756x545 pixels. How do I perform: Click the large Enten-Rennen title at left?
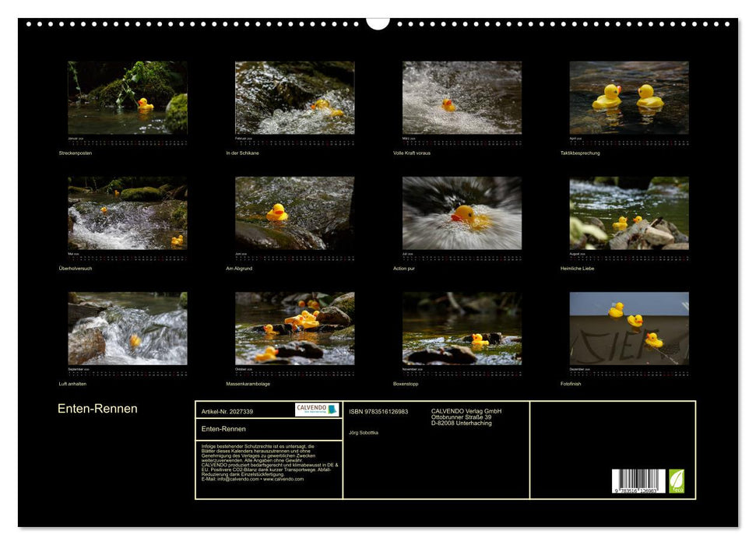coord(97,409)
